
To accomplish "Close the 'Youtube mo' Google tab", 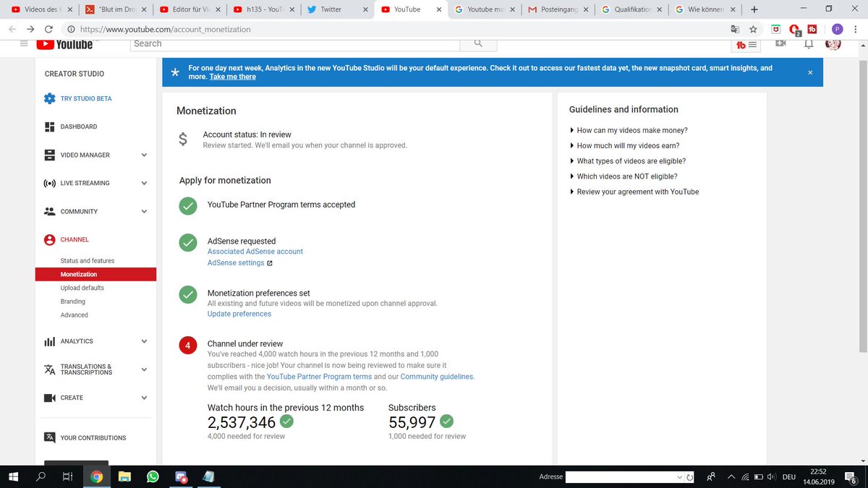I will (x=511, y=9).
